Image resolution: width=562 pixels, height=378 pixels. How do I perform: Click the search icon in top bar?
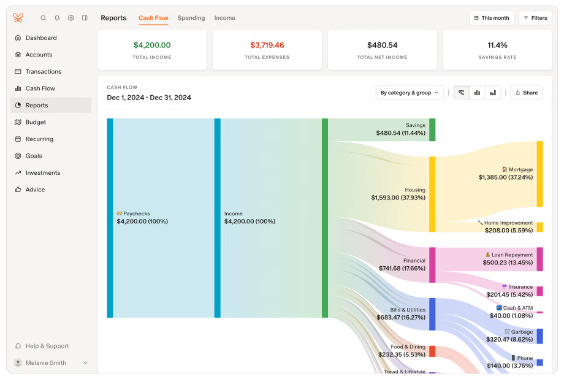[43, 18]
